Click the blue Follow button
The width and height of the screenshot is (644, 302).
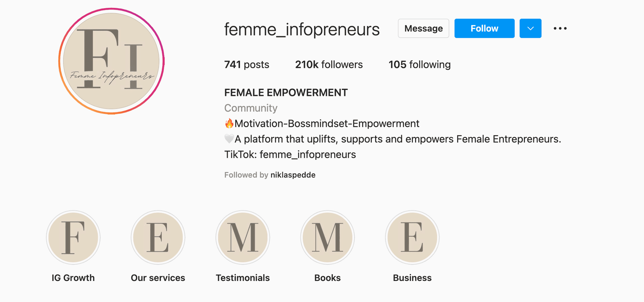click(x=484, y=28)
